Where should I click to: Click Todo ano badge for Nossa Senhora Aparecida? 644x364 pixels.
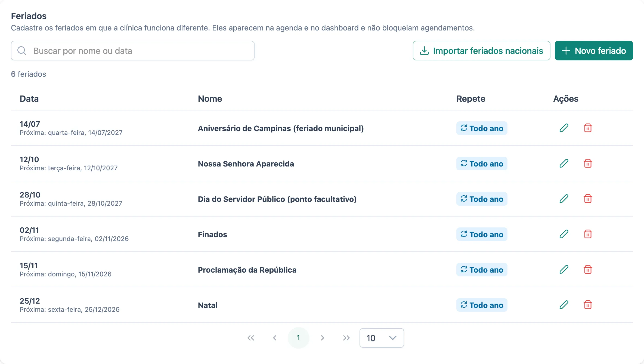pos(482,164)
